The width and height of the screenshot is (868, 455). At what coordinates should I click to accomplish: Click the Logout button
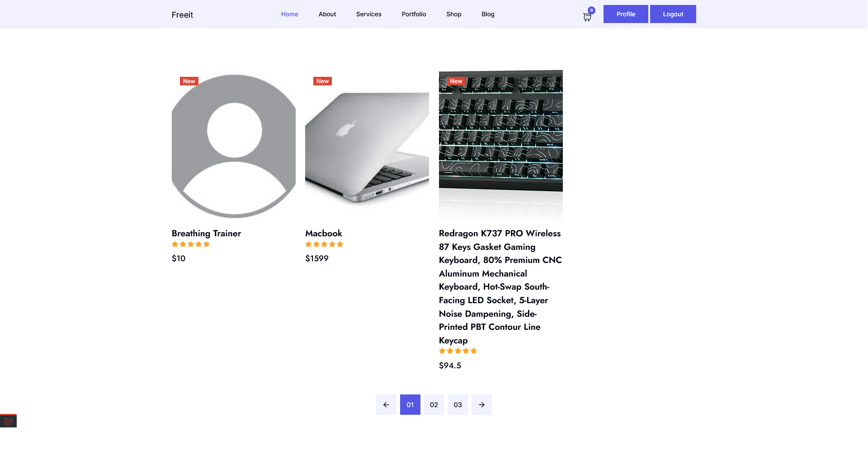[673, 14]
